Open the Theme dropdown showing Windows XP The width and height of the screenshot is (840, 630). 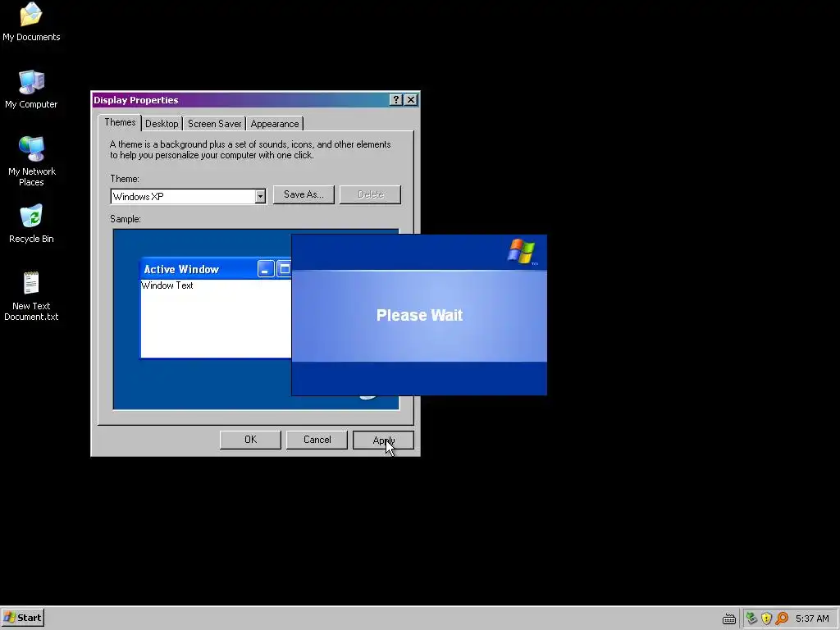[188, 197]
